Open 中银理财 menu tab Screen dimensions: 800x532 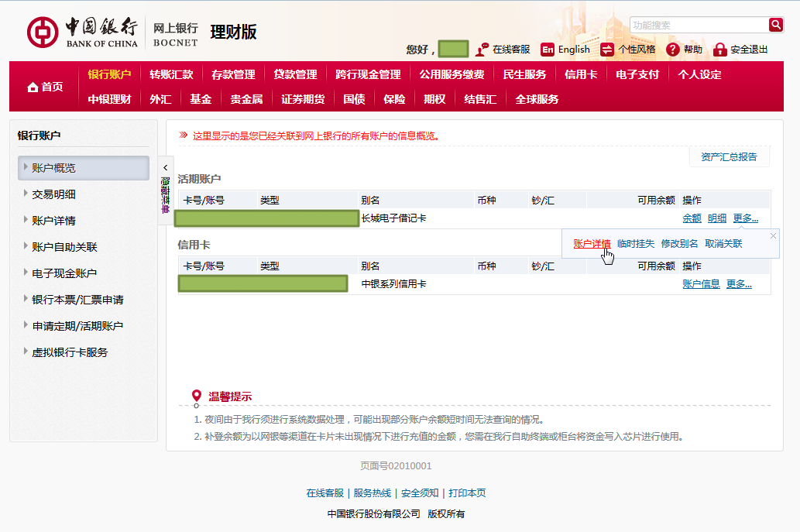(109, 99)
